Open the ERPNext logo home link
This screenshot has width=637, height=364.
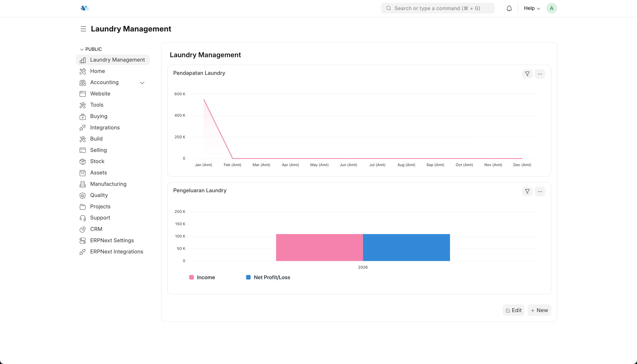tap(85, 8)
